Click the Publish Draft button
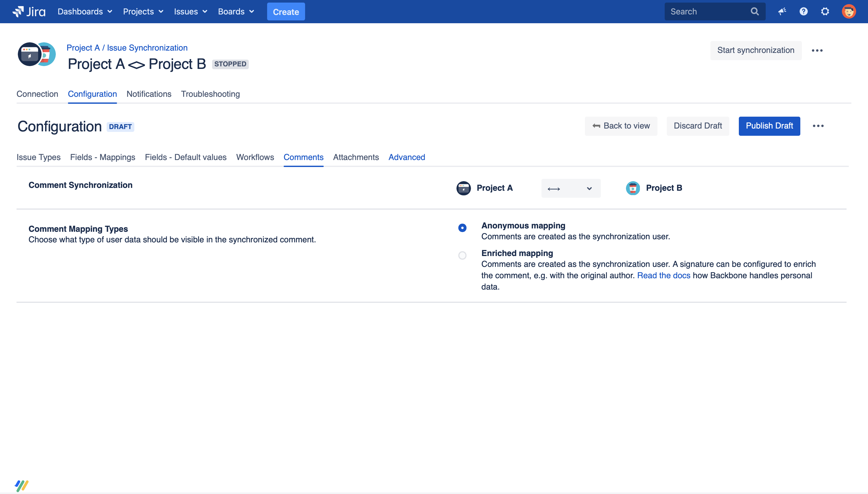The image size is (868, 494). (769, 126)
